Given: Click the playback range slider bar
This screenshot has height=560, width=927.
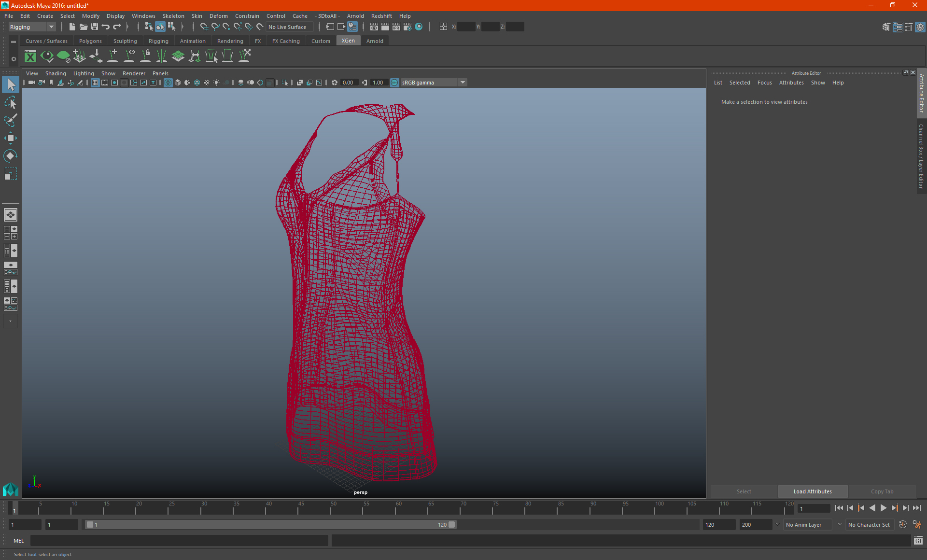Looking at the screenshot, I should 270,525.
